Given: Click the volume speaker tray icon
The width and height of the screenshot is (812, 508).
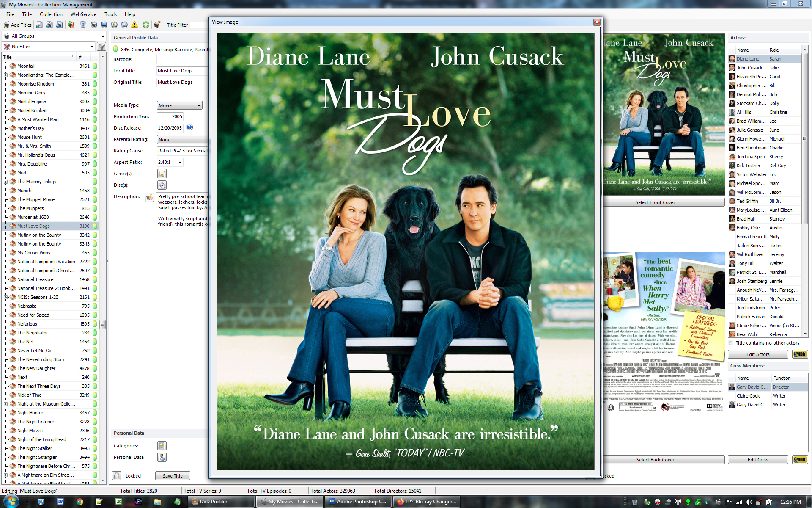Looking at the screenshot, I should [749, 502].
